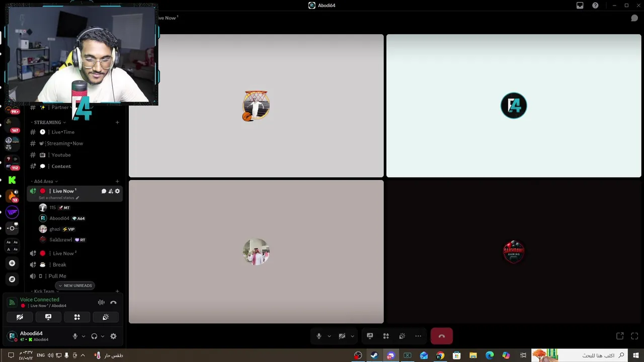Create channel in A64 Area plus
The image size is (644, 362).
click(117, 181)
